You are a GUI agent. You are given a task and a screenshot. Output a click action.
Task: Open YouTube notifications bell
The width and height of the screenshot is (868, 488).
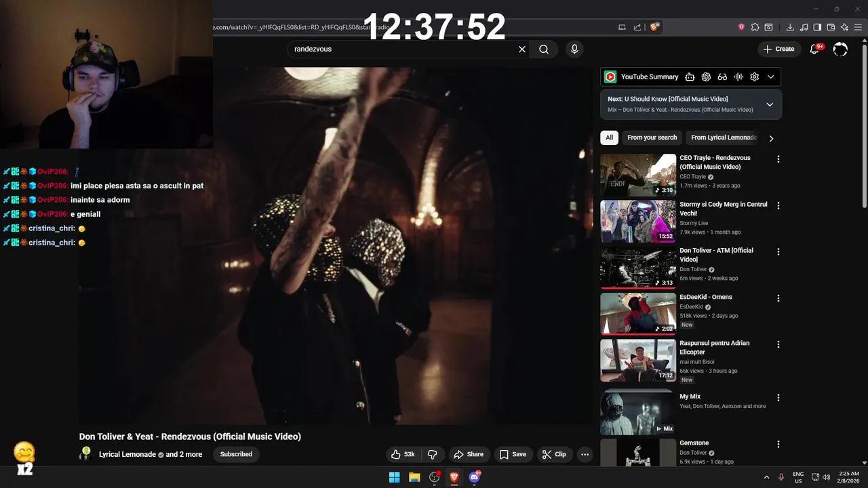click(815, 49)
